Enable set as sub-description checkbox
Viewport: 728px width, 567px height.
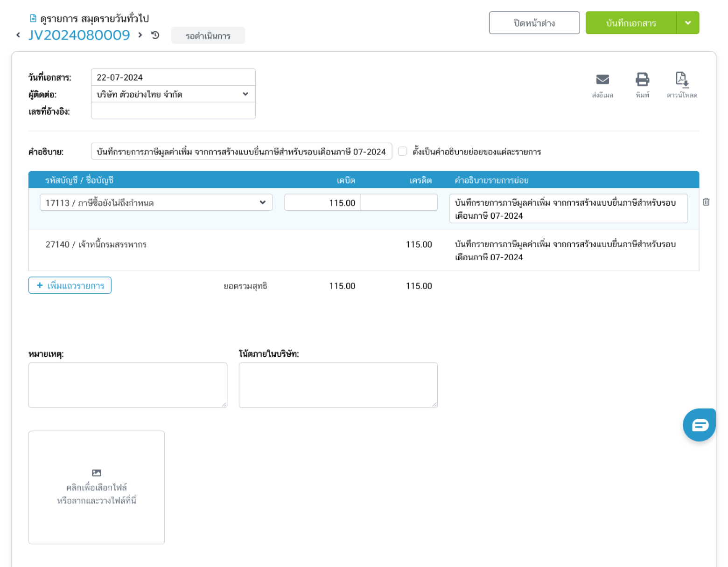(403, 152)
